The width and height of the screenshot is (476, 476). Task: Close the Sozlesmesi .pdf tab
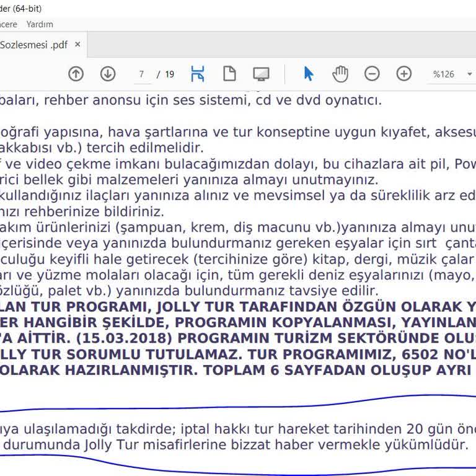(x=77, y=45)
